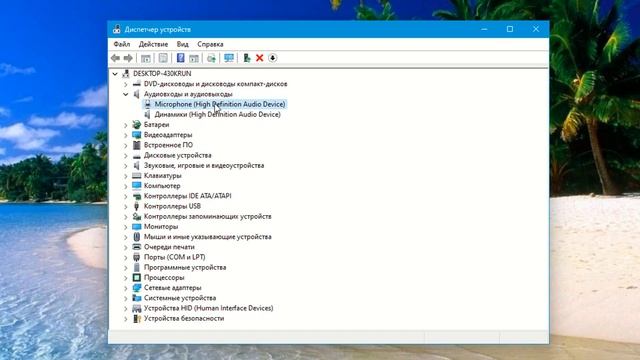Select the Очереди печати label
Image resolution: width=640 pixels, height=360 pixels.
click(x=169, y=247)
